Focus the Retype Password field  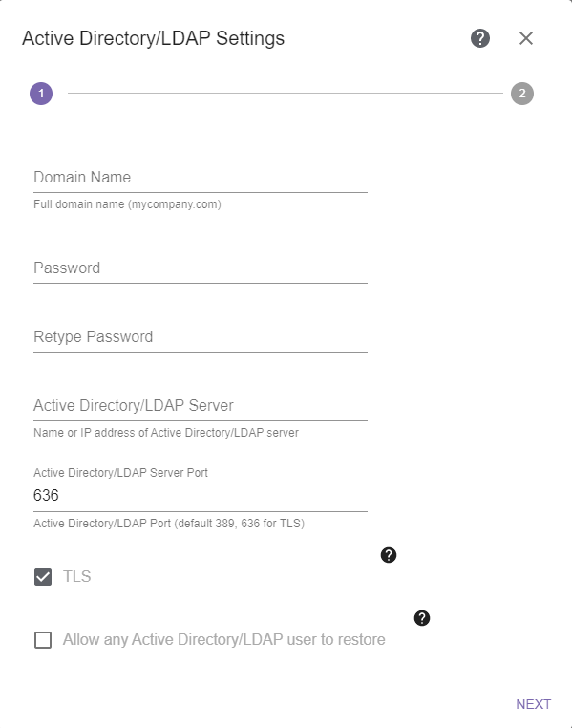pos(201,336)
